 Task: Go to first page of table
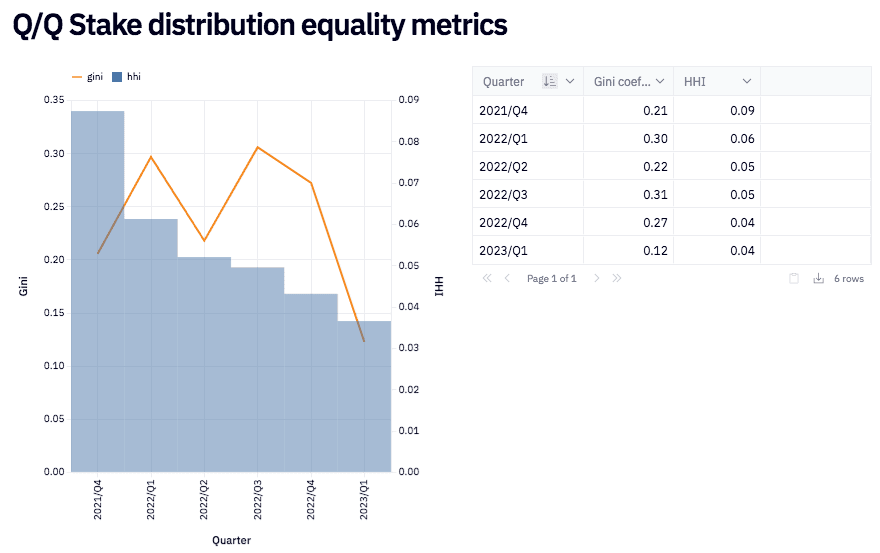[x=487, y=278]
